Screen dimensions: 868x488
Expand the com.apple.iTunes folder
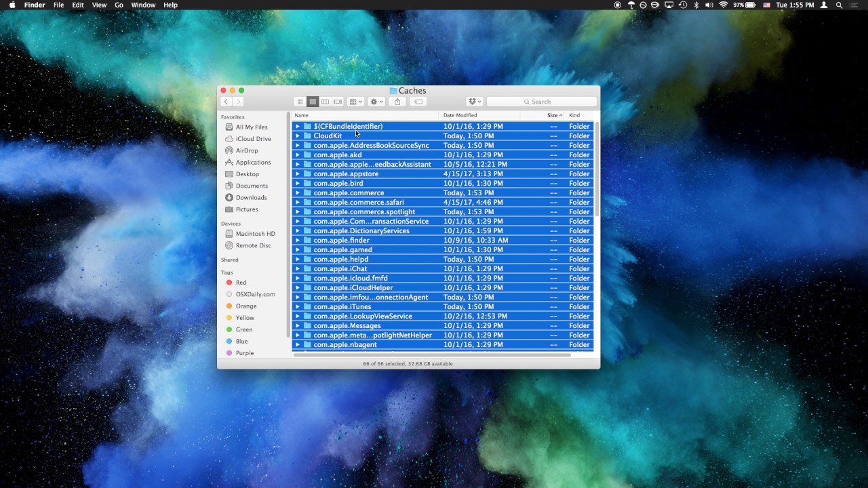[x=297, y=307]
